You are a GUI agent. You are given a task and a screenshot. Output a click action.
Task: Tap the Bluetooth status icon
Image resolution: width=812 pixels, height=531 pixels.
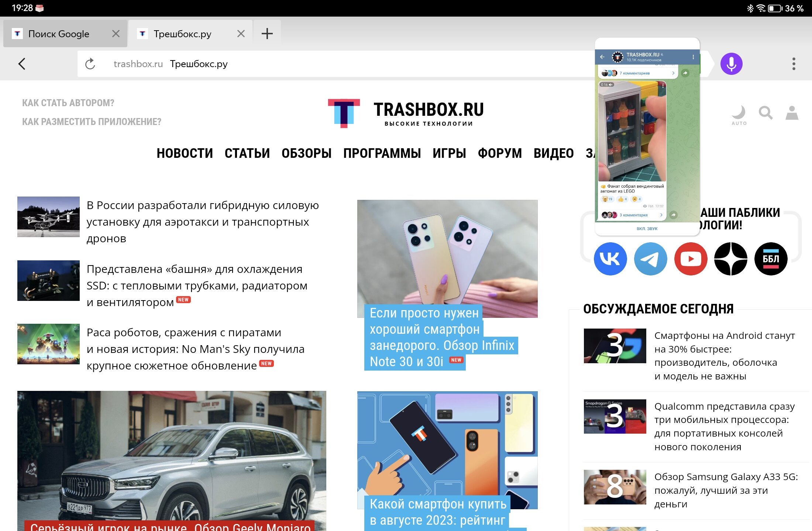750,8
